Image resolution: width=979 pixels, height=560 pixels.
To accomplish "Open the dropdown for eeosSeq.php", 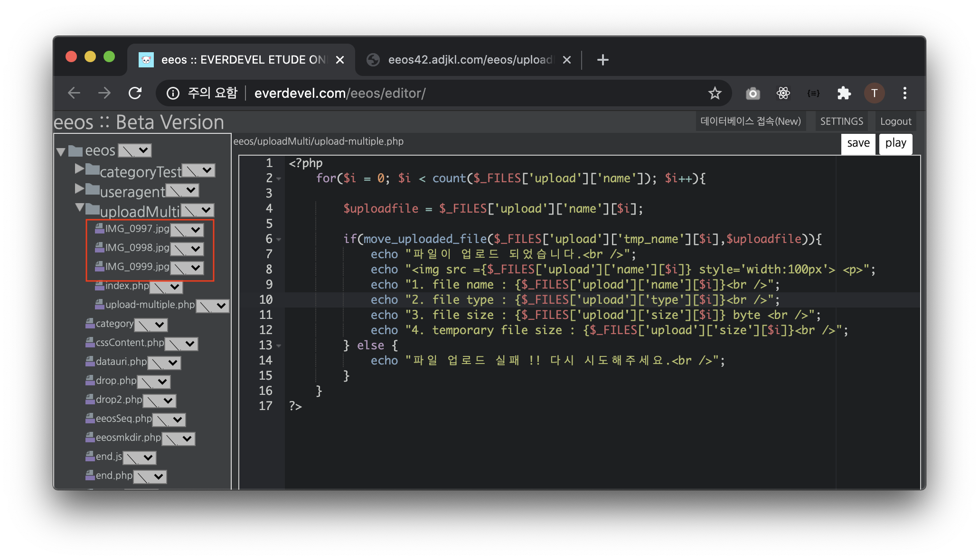I will 169,420.
